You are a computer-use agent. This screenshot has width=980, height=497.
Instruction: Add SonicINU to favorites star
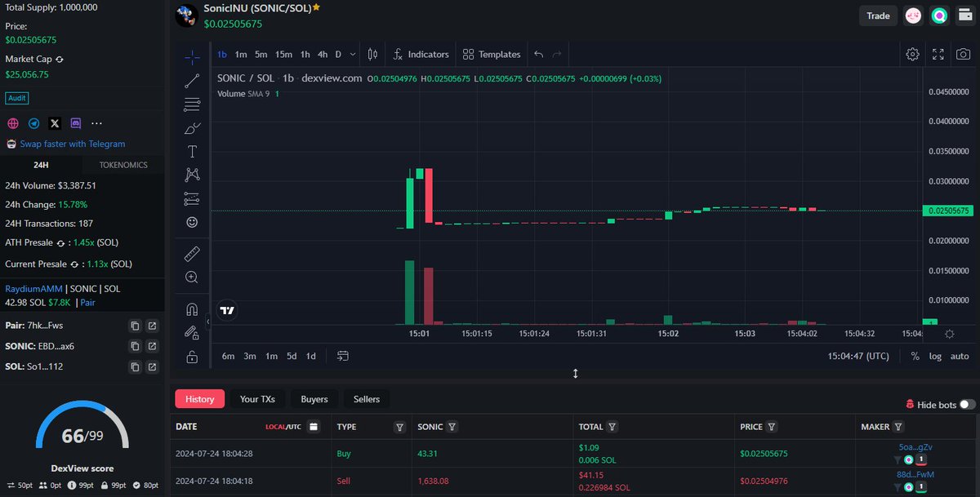click(316, 7)
